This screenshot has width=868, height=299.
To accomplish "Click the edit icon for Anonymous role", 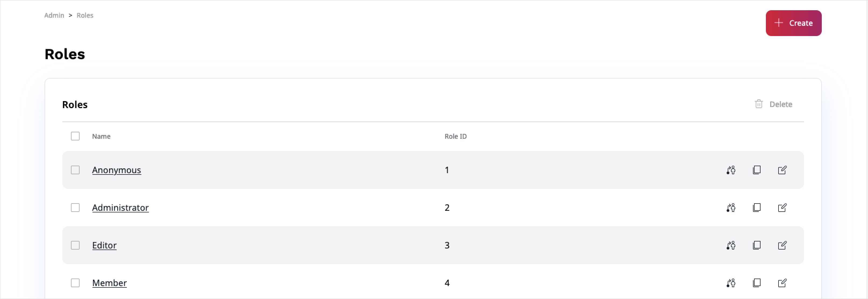I will (782, 170).
